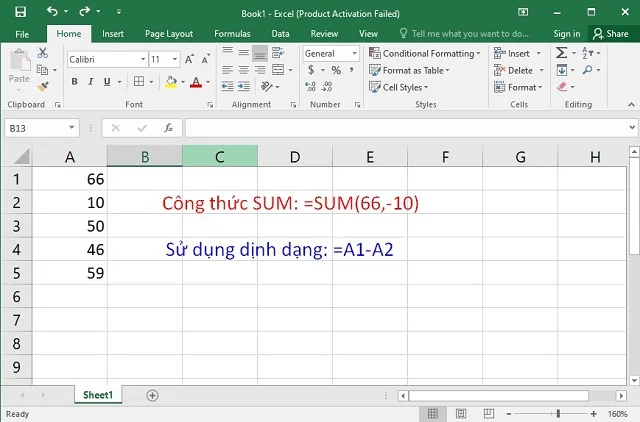The image size is (640, 422).
Task: Click the Format cells button
Action: [518, 87]
